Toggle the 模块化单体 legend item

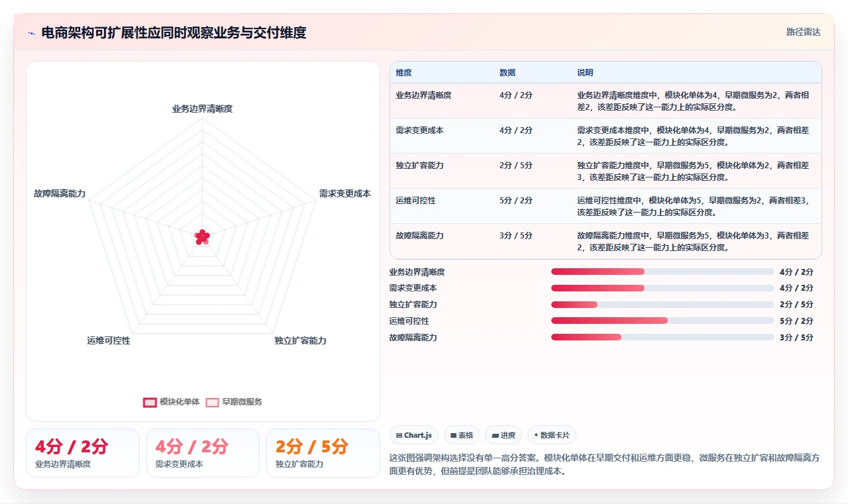172,402
